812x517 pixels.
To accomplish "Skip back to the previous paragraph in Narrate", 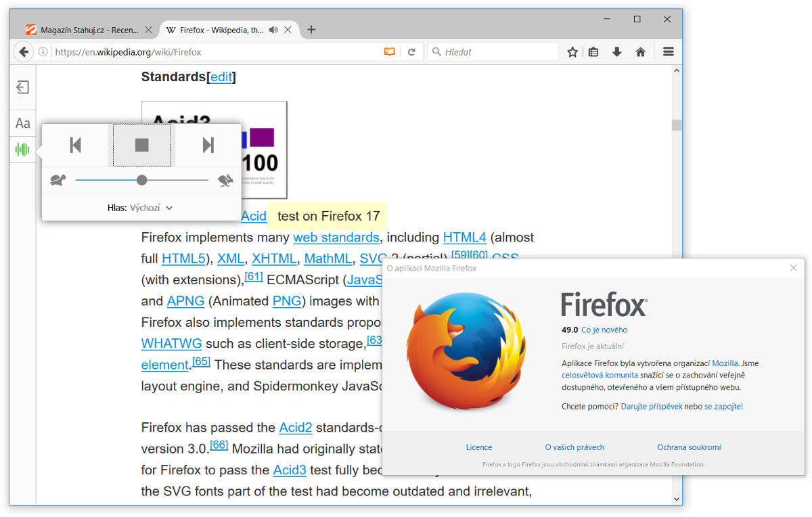I will tap(76, 145).
